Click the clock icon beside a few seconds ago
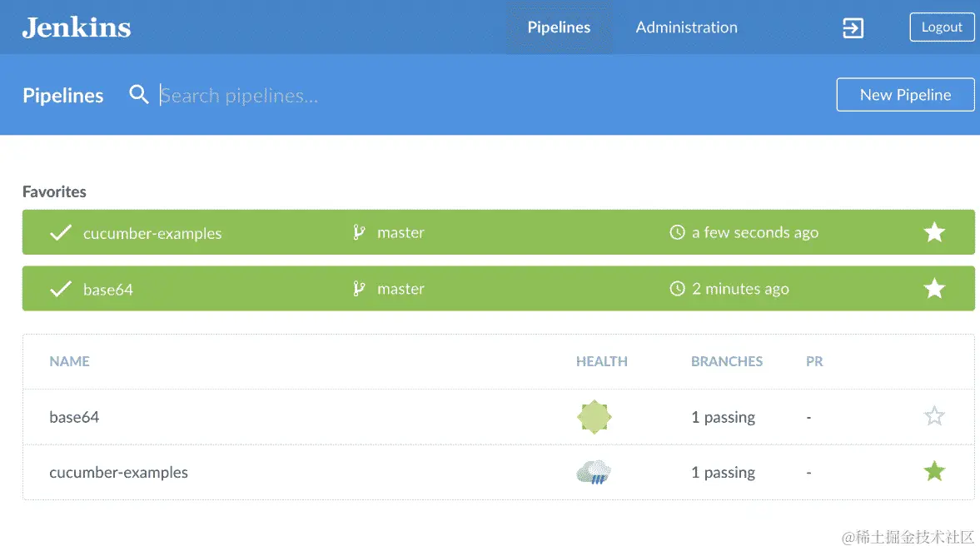Screen dimensions: 980x551 click(x=677, y=232)
